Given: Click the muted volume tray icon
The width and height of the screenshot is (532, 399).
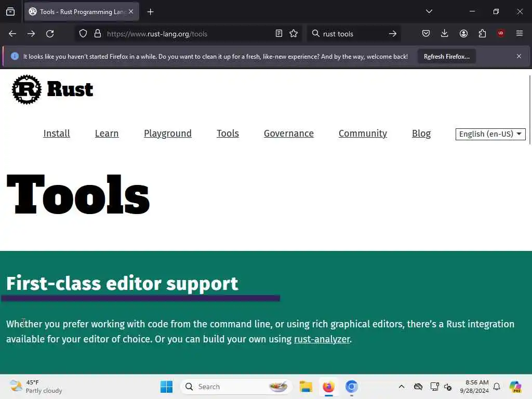Looking at the screenshot, I should point(448,387).
